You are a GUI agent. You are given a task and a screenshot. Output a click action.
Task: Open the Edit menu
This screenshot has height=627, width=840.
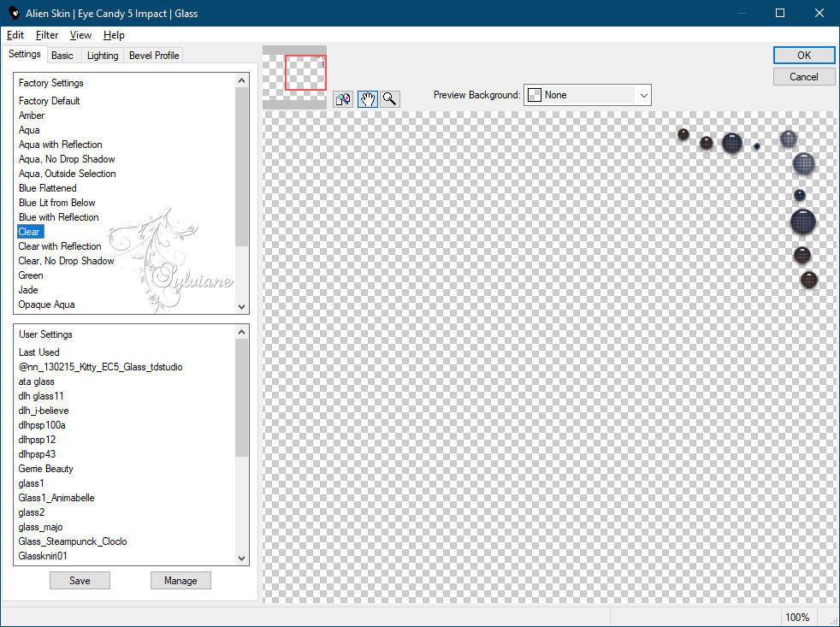click(x=15, y=35)
